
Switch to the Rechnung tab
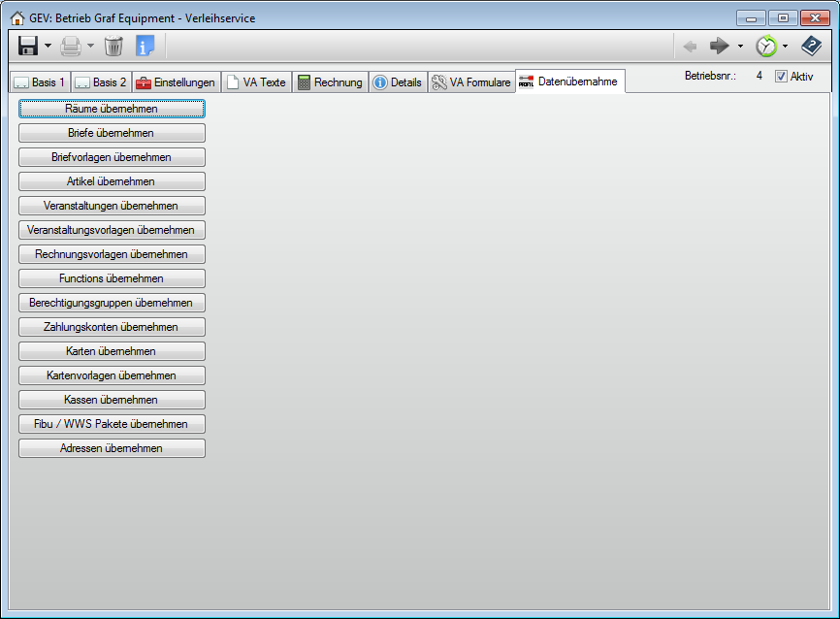click(330, 81)
